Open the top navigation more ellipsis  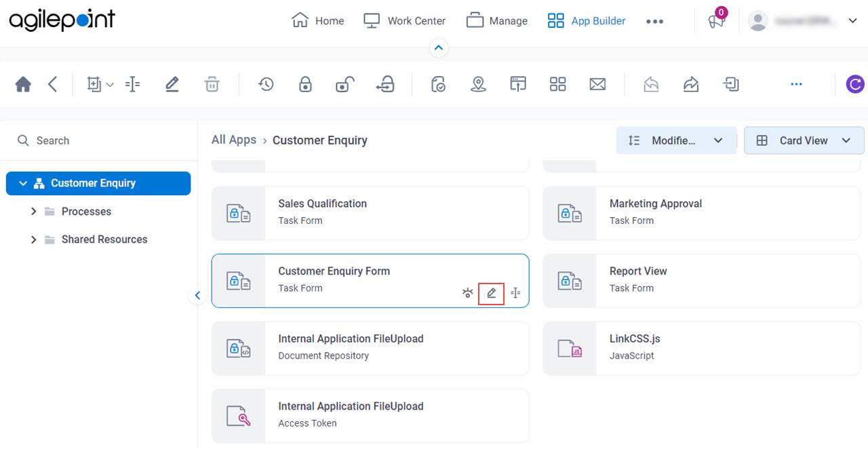654,21
